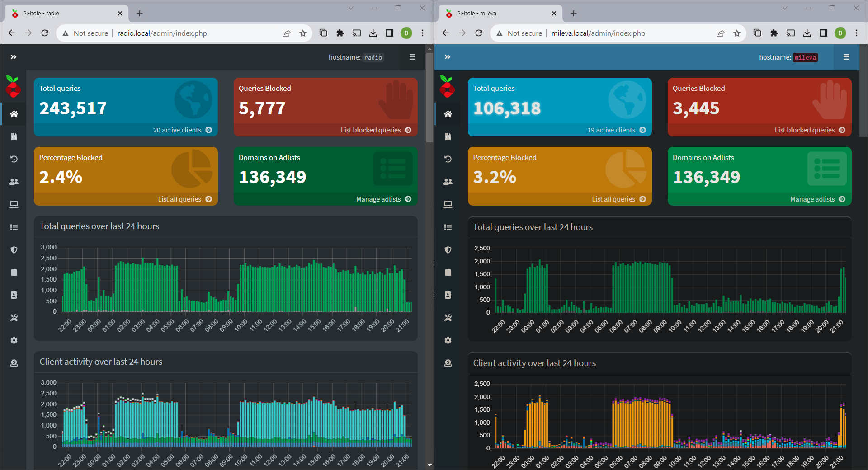Click scrollbar down arrow in radio window
The image size is (868, 470).
pyautogui.click(x=429, y=465)
